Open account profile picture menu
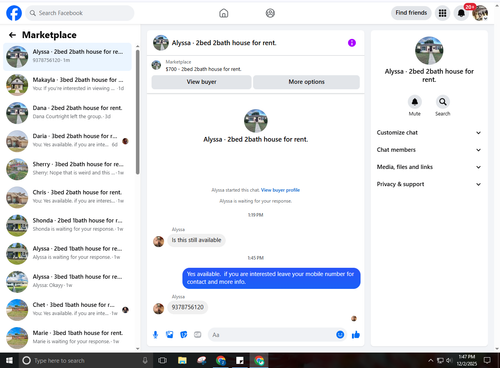 [x=480, y=13]
